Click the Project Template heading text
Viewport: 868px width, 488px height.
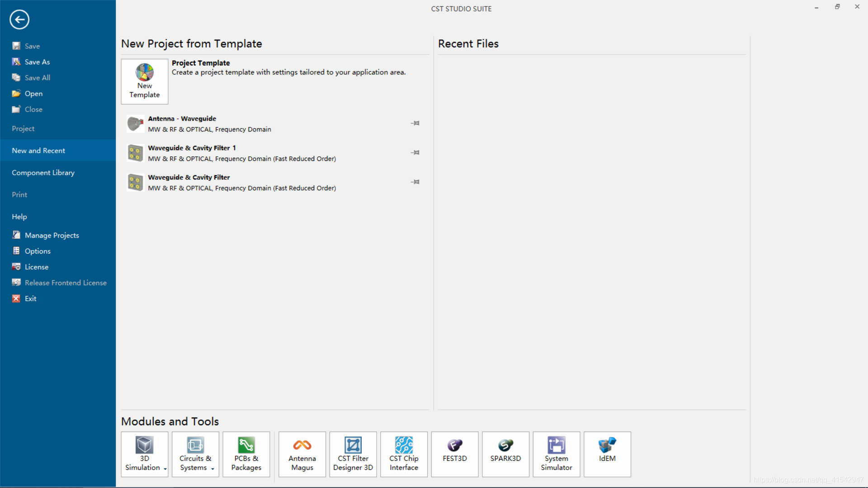[201, 63]
